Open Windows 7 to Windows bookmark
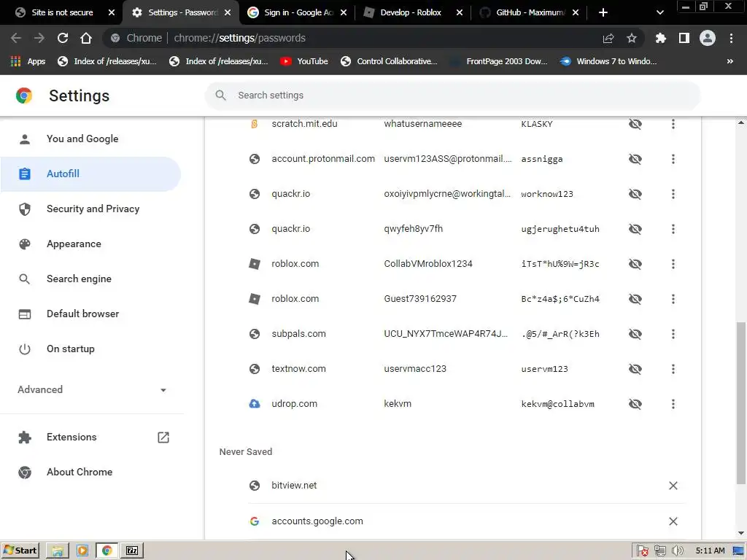The width and height of the screenshot is (747, 560). pyautogui.click(x=609, y=61)
